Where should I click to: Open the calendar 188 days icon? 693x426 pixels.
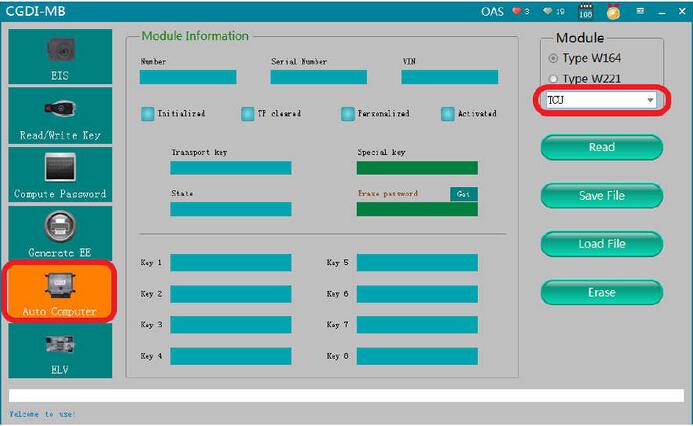[x=586, y=11]
